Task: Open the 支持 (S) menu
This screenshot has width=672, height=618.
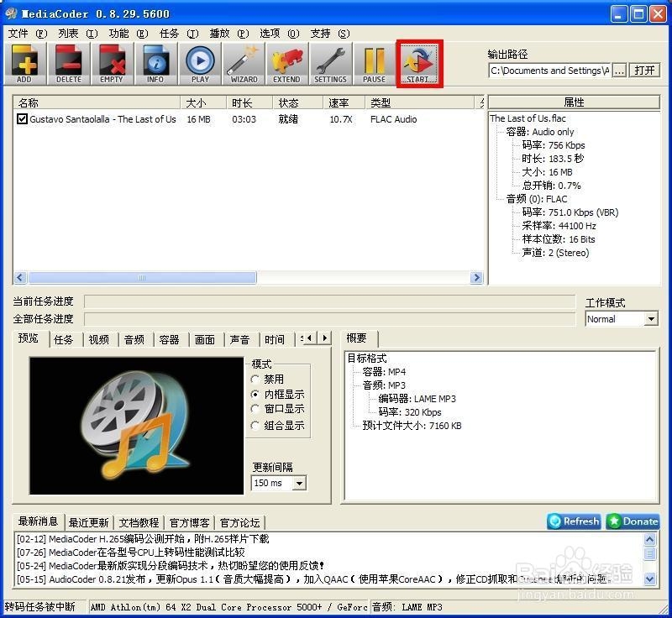Action: click(329, 34)
